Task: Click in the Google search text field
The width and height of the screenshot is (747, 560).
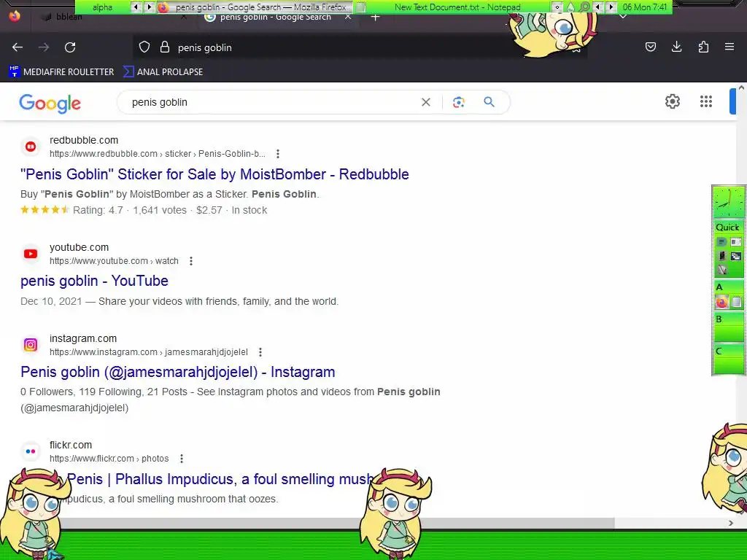Action: click(x=271, y=102)
